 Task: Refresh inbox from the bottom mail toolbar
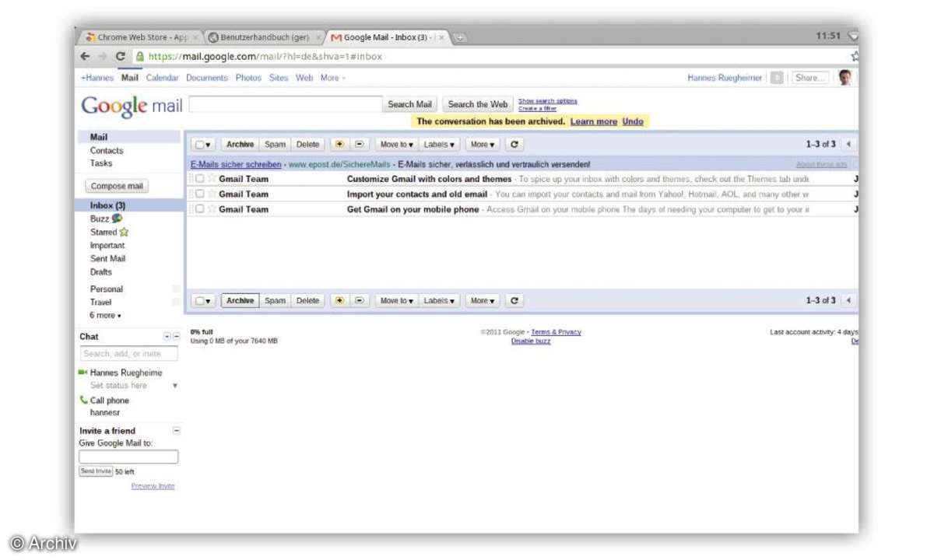(x=514, y=301)
